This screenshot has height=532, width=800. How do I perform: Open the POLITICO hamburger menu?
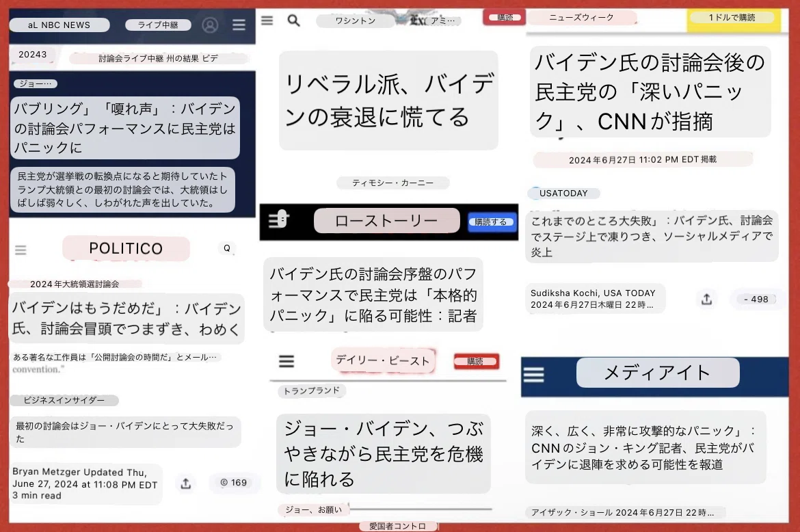pos(21,250)
